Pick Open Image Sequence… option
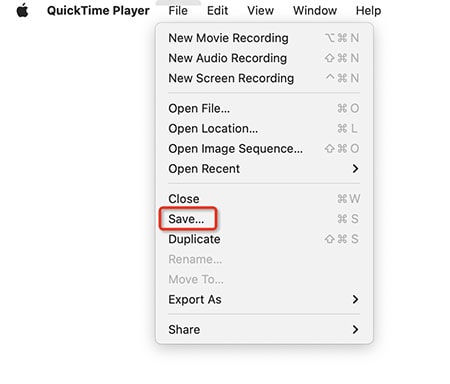Viewport: 450px width, 384px height. click(264, 149)
